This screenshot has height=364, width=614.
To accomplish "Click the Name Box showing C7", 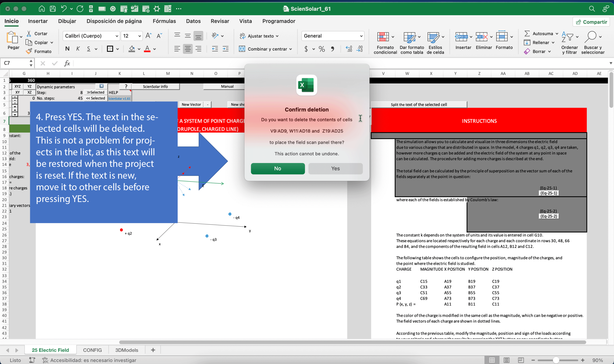I will point(15,63).
